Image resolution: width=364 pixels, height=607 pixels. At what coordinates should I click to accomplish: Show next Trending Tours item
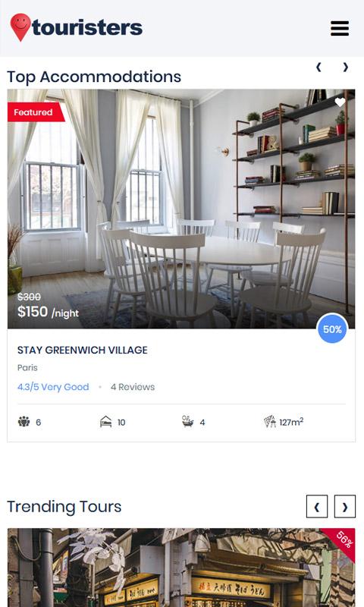coord(344,506)
